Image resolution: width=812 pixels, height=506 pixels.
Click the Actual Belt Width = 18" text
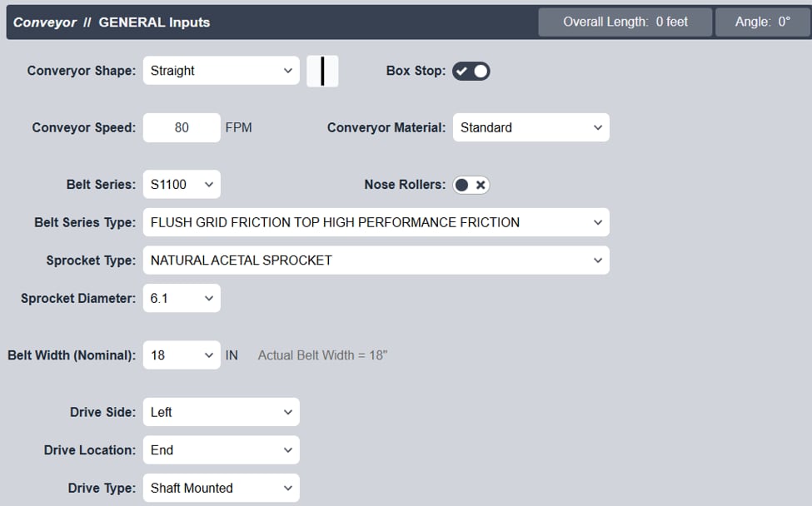322,355
